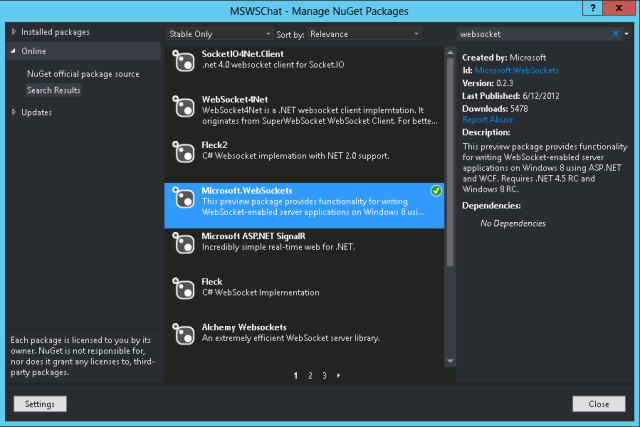Viewport: 640px width, 427px height.
Task: Click the Microsoft ASP.NET SignalR package icon
Action: [183, 243]
